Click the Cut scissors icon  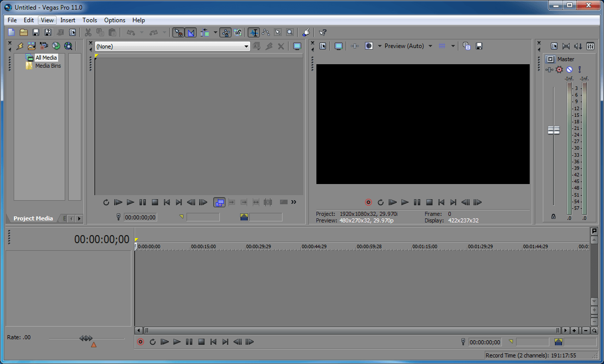click(88, 33)
